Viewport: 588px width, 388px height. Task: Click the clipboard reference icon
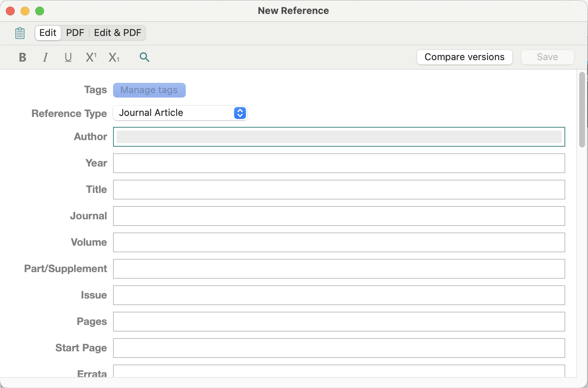tap(20, 33)
